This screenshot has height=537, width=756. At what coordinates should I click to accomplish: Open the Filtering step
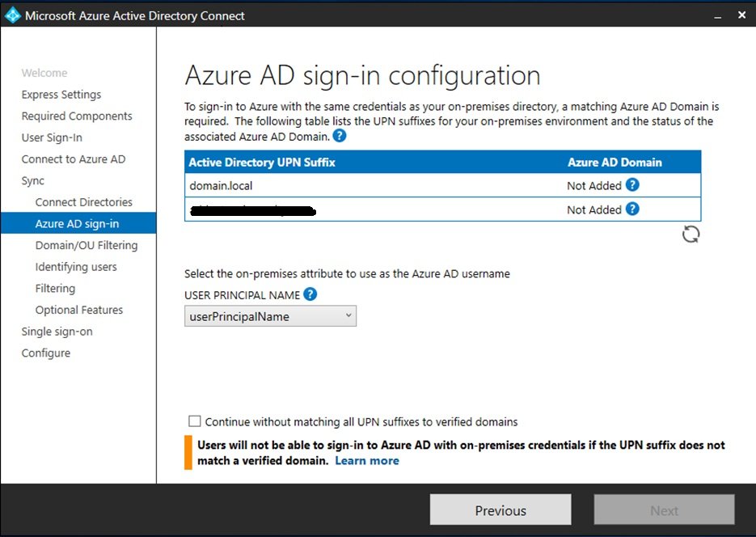point(55,288)
